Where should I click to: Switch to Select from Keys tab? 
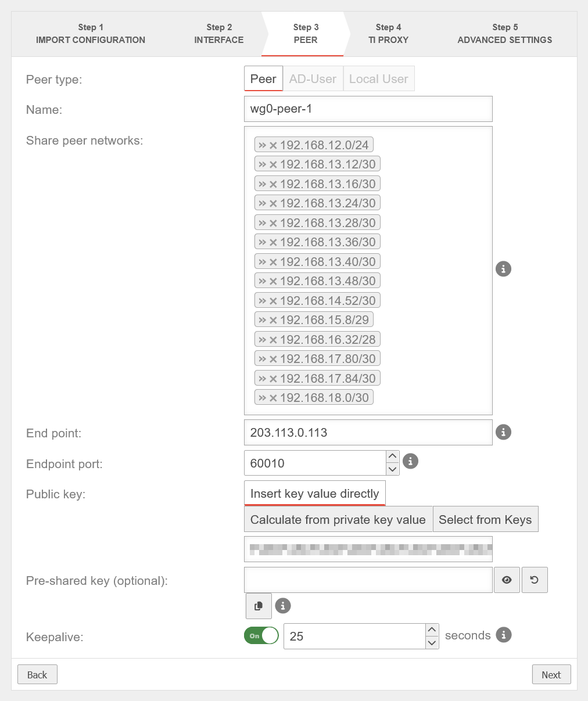[x=485, y=520]
